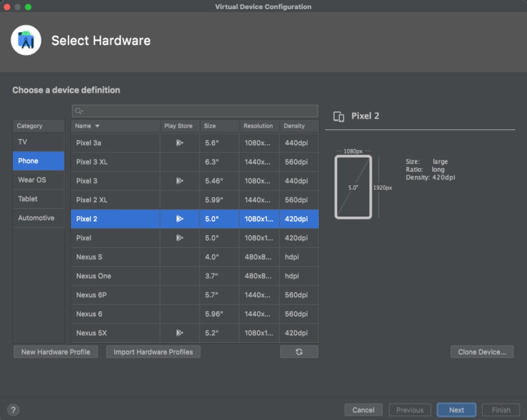
Task: Click the Density: 420dpi preview text
Action: tap(430, 177)
